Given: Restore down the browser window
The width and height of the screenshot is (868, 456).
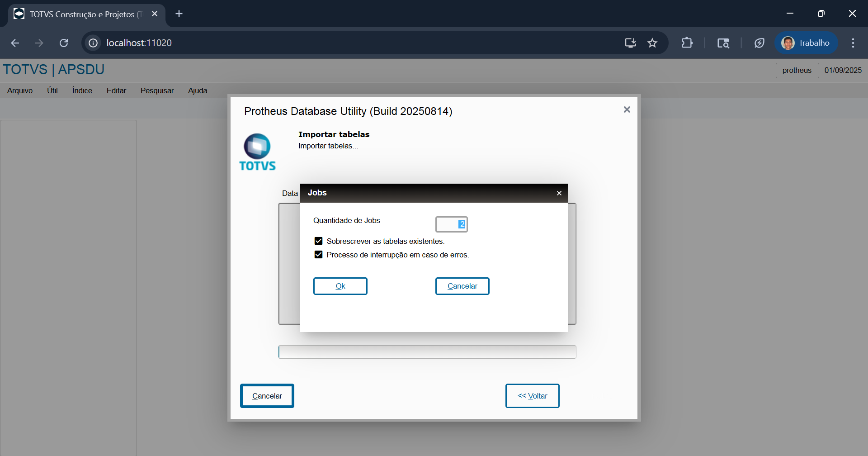Looking at the screenshot, I should click(821, 14).
